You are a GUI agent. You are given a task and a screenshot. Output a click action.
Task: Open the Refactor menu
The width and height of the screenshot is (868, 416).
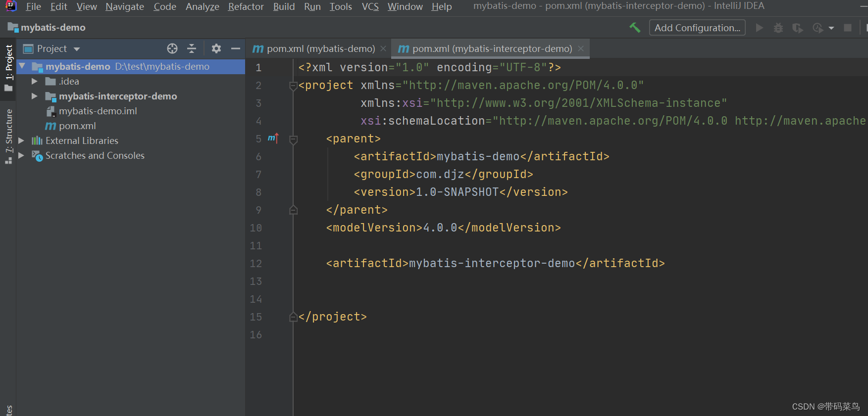click(246, 6)
